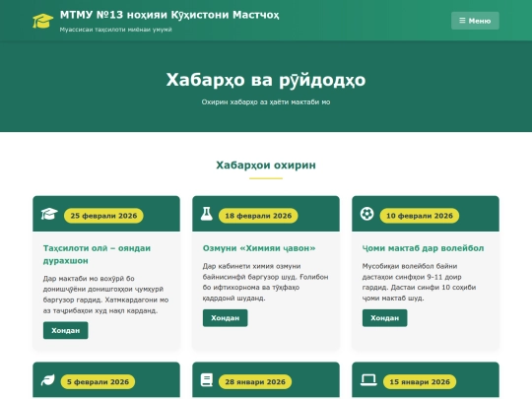This screenshot has height=399, width=532.
Task: Click the 10 феврали 2026 date badge
Action: pos(420,216)
